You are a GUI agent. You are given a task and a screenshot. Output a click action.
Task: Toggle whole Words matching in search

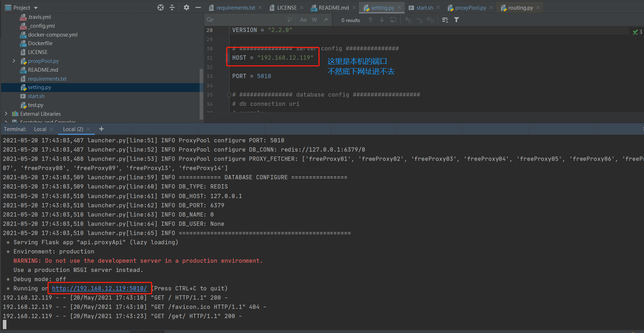pos(314,20)
